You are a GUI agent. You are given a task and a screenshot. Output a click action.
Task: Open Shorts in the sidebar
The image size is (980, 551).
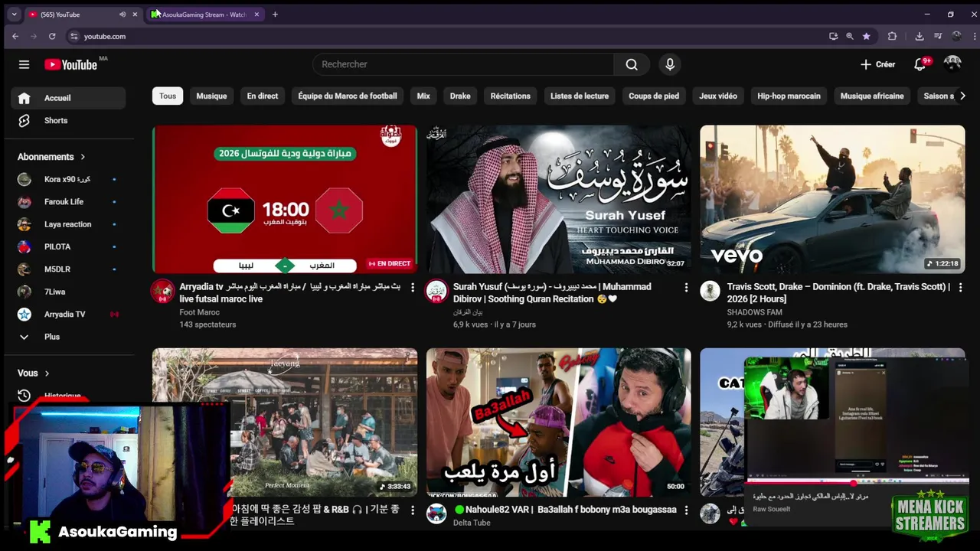[x=68, y=121]
